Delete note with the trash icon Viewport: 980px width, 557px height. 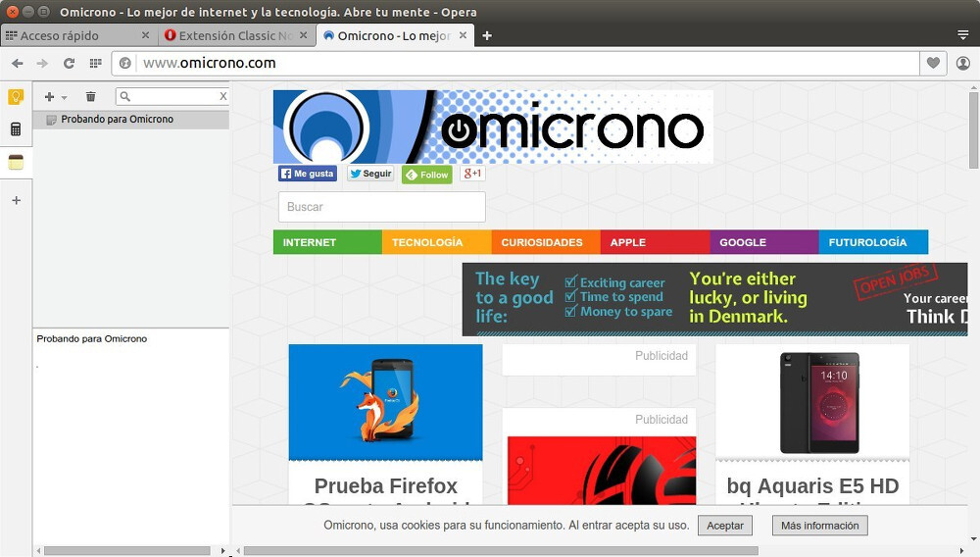tap(91, 97)
